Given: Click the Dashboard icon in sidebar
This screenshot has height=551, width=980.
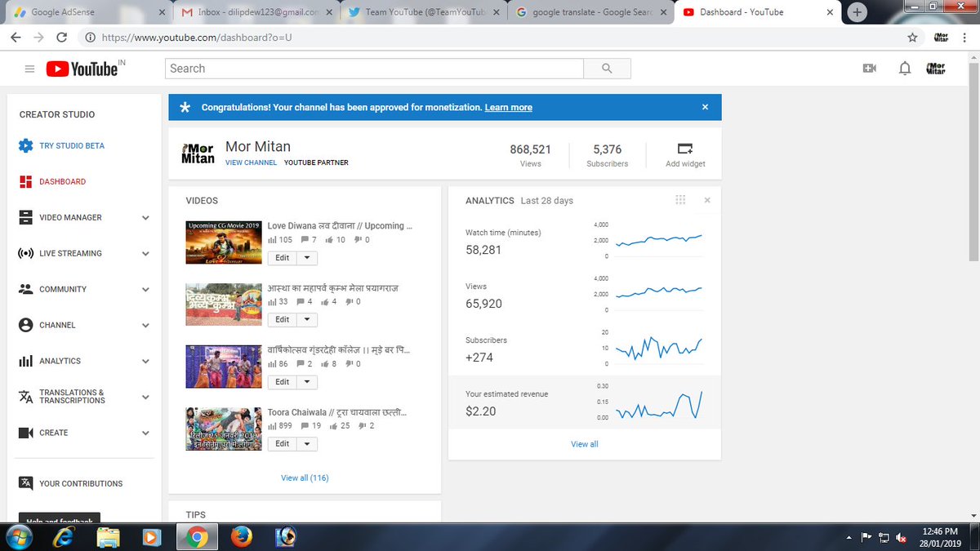Looking at the screenshot, I should click(x=25, y=182).
